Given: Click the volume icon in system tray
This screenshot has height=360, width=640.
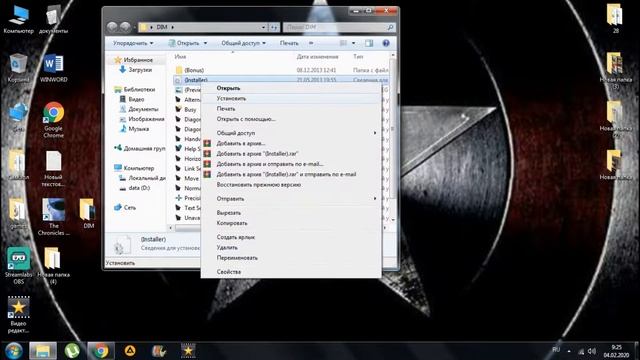Looking at the screenshot, I should [592, 351].
